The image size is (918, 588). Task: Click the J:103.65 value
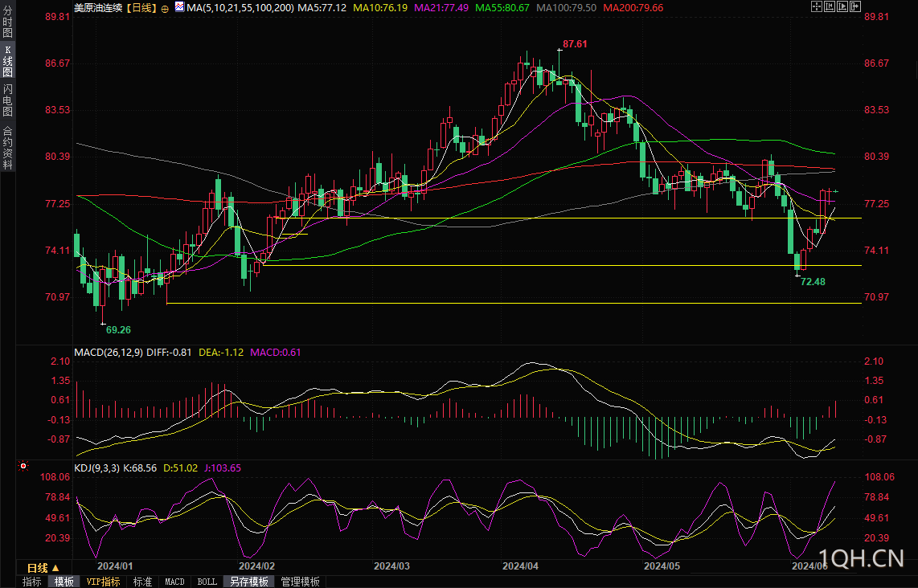(x=223, y=468)
